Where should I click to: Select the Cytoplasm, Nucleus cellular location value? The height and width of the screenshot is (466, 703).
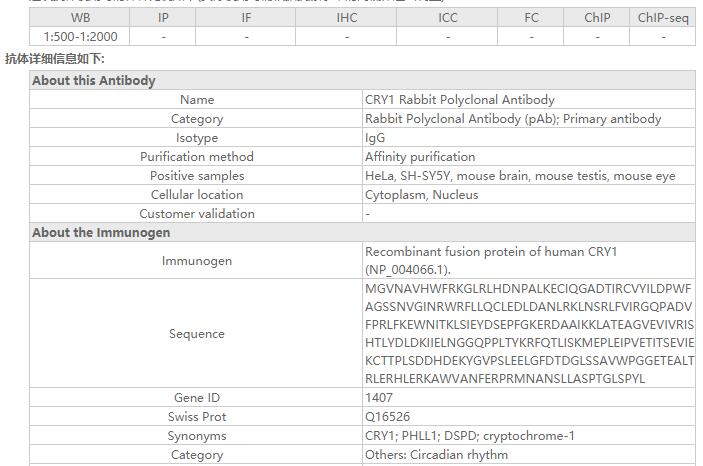(421, 195)
